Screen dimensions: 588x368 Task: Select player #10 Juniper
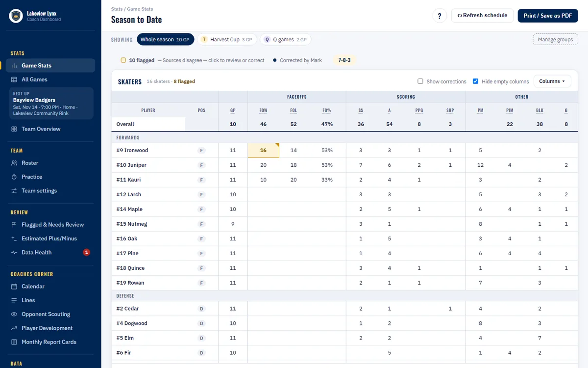pos(131,165)
